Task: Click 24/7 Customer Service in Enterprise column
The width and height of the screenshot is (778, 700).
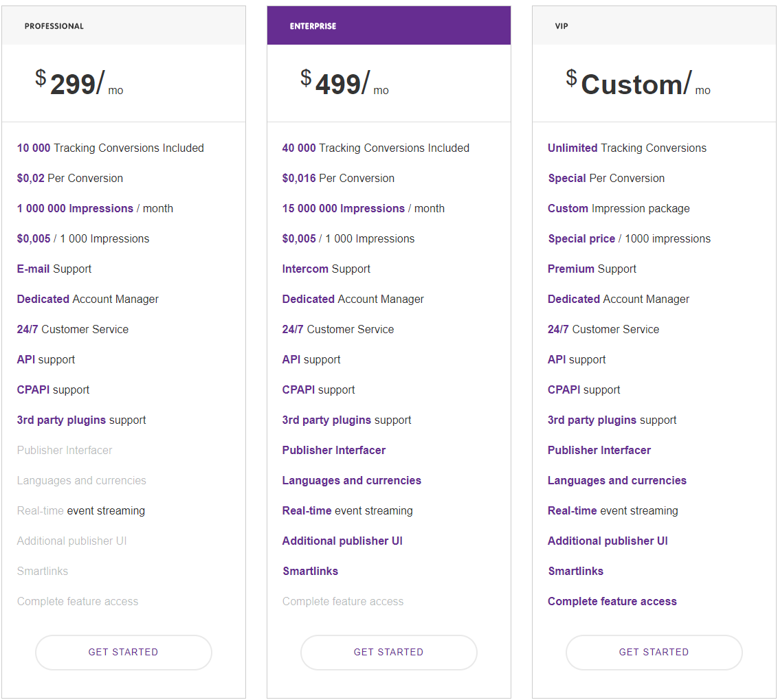Action: [337, 329]
